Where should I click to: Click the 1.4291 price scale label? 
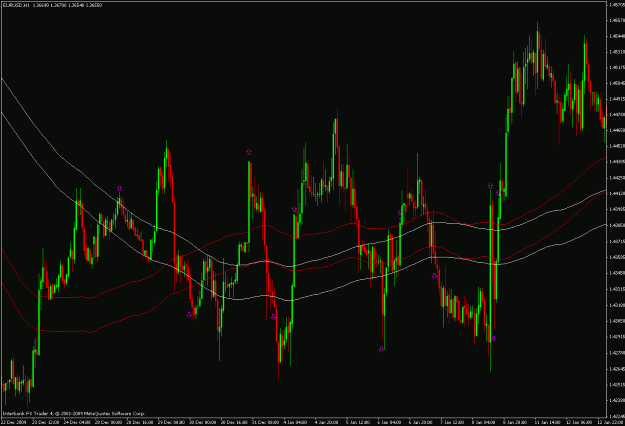pyautogui.click(x=617, y=337)
